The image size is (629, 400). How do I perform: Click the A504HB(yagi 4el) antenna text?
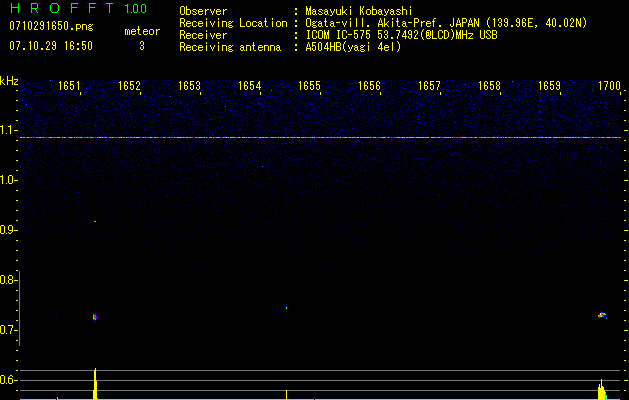[353, 47]
